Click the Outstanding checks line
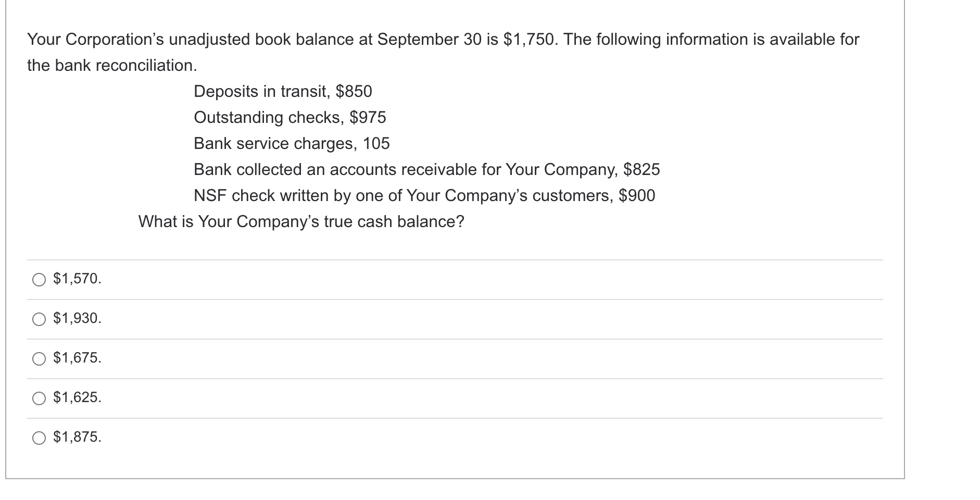The height and width of the screenshot is (500, 980). pyautogui.click(x=290, y=118)
